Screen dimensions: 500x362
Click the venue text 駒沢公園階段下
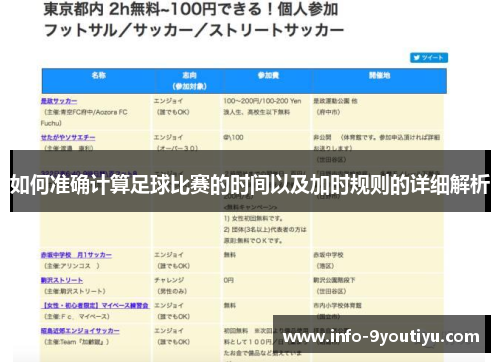coord(334,280)
